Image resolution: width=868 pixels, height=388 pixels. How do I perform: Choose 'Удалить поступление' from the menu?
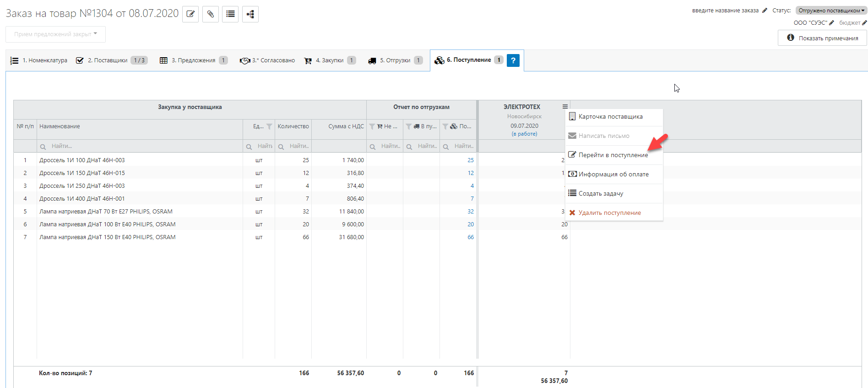pyautogui.click(x=609, y=213)
